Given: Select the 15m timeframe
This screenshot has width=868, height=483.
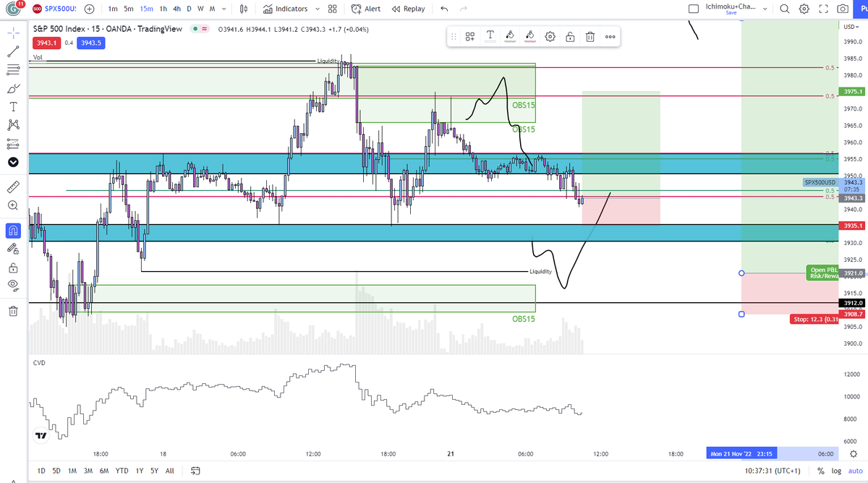Looking at the screenshot, I should (x=146, y=9).
